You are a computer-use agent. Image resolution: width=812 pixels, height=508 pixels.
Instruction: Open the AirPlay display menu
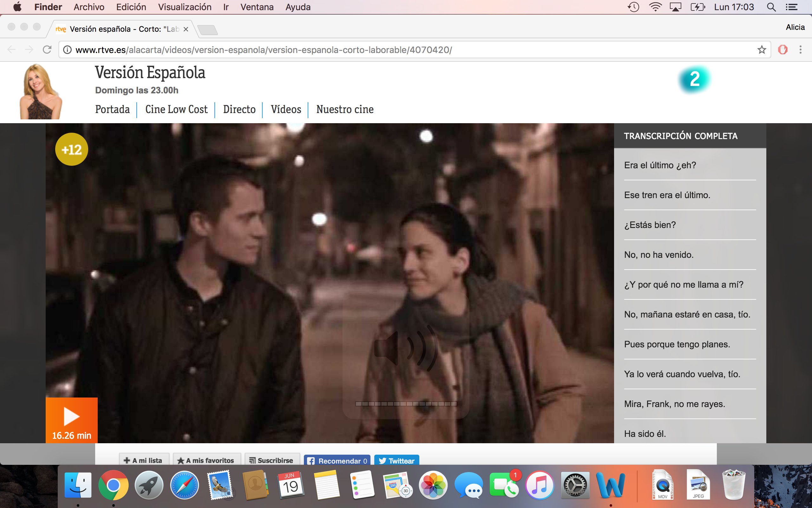coord(675,7)
